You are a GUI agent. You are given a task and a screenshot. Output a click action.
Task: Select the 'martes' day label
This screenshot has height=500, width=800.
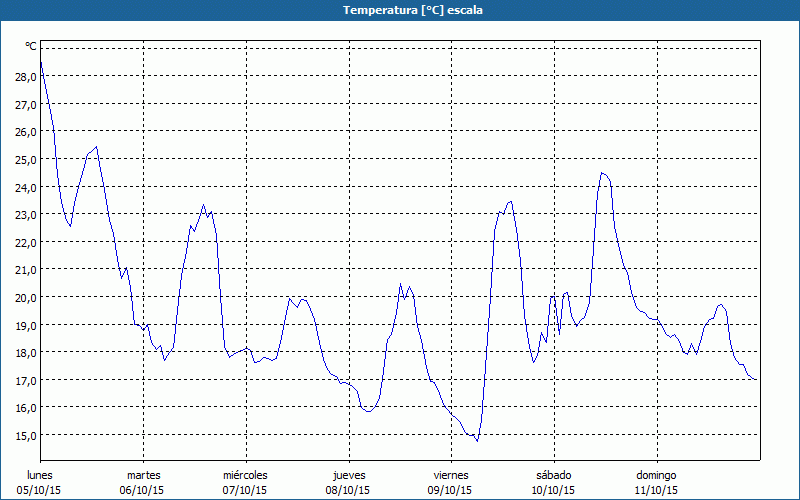coord(143,475)
